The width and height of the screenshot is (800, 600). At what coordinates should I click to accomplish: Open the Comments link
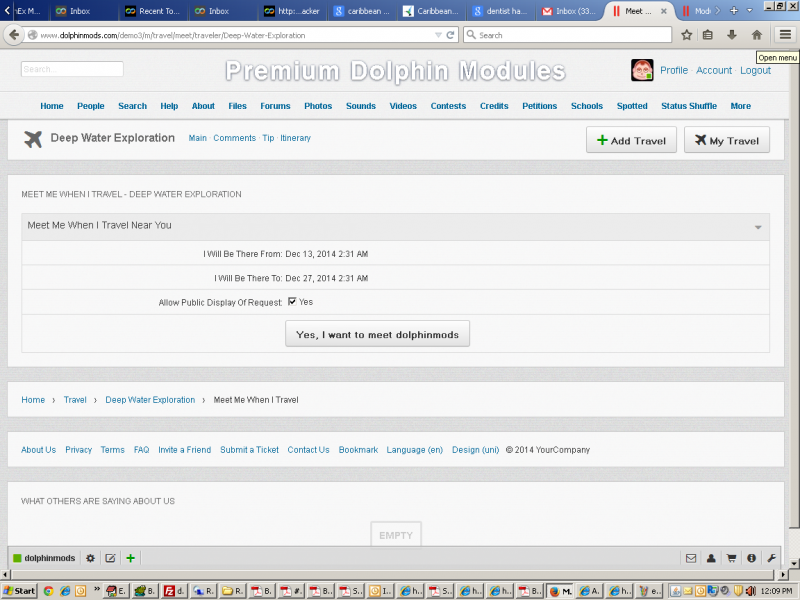point(234,138)
